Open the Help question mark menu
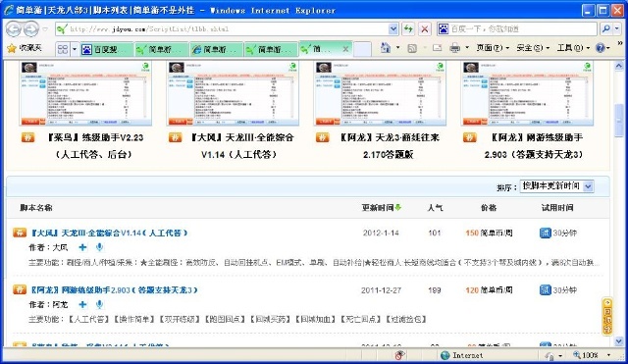Image resolution: width=628 pixels, height=364 pixels. point(602,48)
